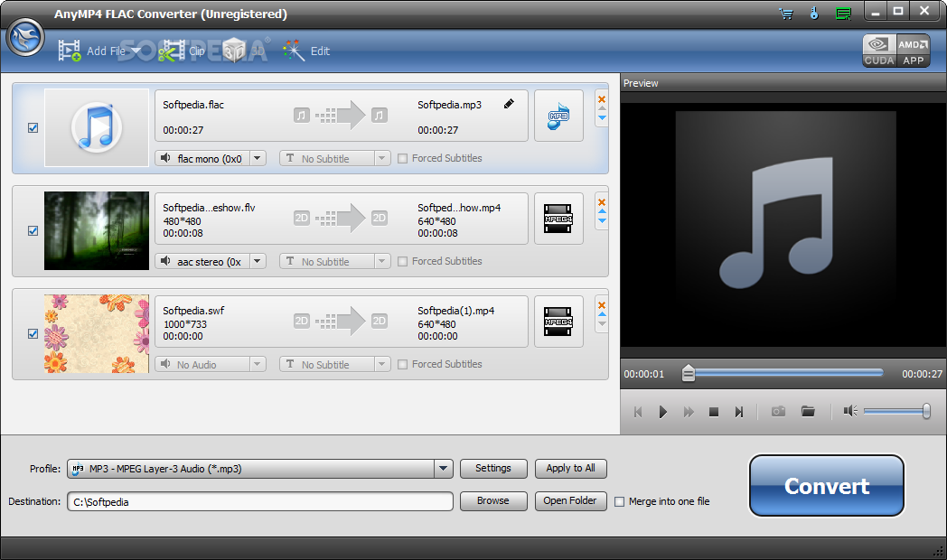Skip to next frame in preview
The image size is (947, 560).
click(739, 412)
